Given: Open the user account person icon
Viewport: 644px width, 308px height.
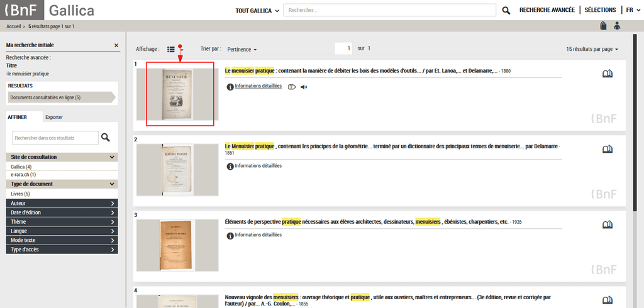Looking at the screenshot, I should pyautogui.click(x=617, y=26).
